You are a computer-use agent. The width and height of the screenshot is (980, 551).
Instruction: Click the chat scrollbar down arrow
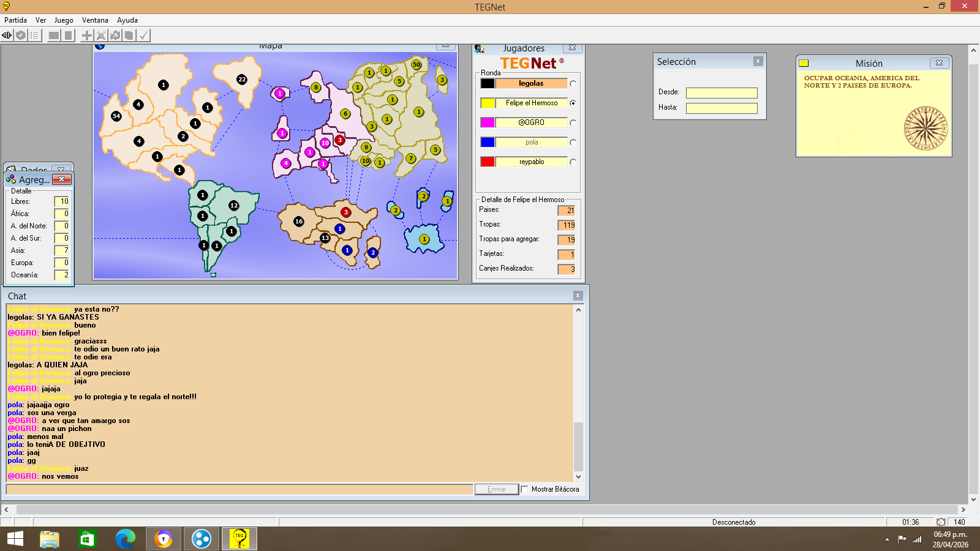[x=578, y=477]
